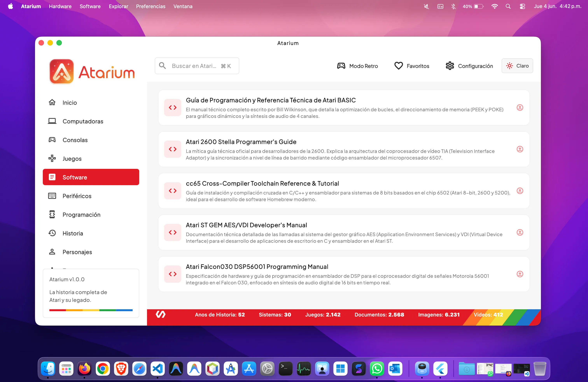Screen dimensions: 588x382
Task: Click the Atarium logo in the sidebar
Action: [92, 72]
